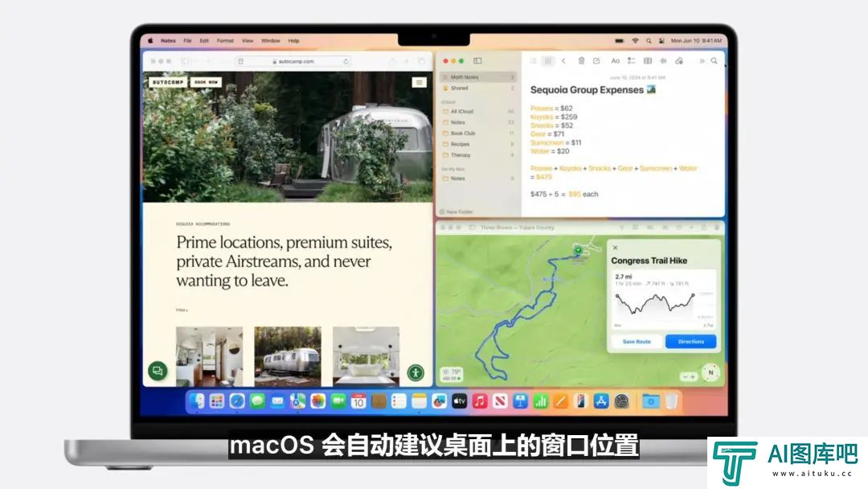Open Music app in the Dock

(x=479, y=401)
